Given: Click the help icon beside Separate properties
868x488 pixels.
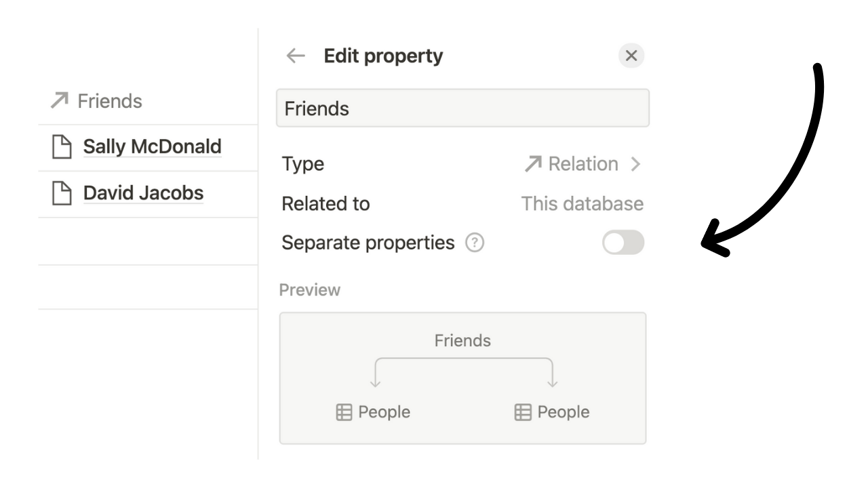Looking at the screenshot, I should pyautogui.click(x=475, y=243).
